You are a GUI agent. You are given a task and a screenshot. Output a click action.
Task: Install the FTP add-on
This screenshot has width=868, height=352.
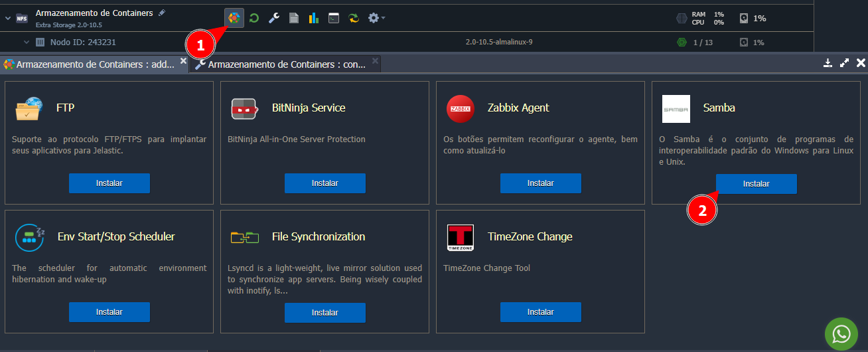(109, 183)
